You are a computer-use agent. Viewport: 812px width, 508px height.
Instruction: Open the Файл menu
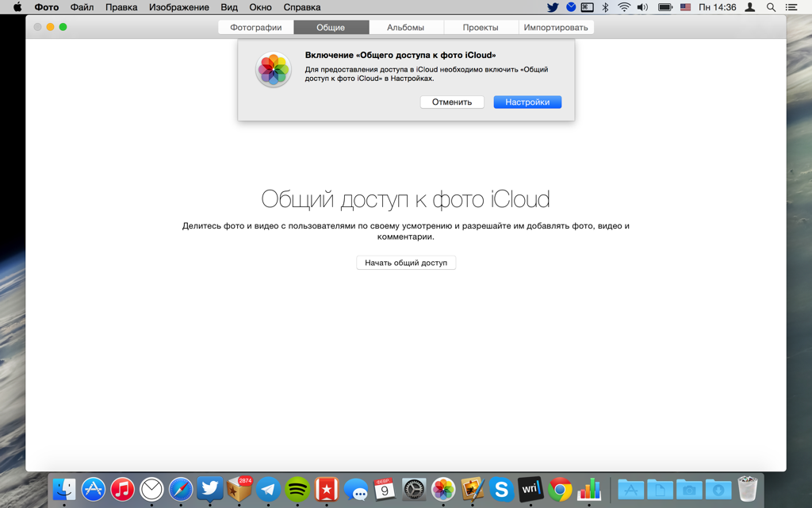pos(82,7)
